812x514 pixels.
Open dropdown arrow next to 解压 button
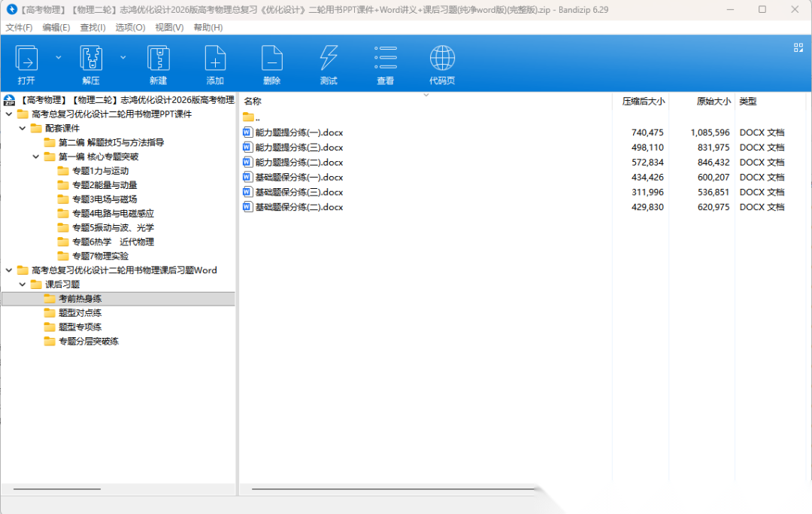123,57
